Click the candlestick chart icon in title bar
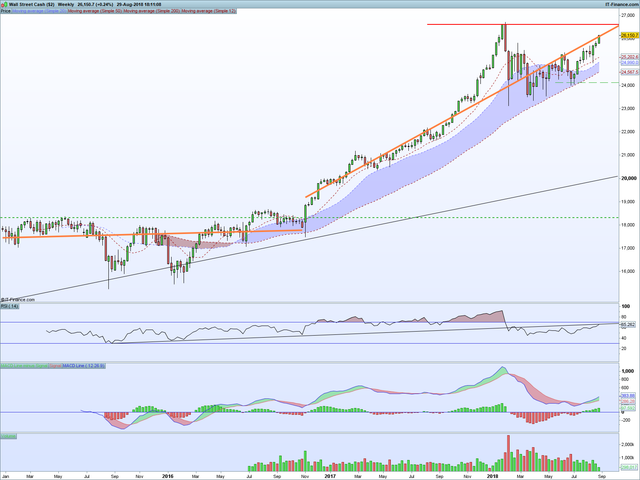Screen dimensions: 640x480 coord(4,4)
